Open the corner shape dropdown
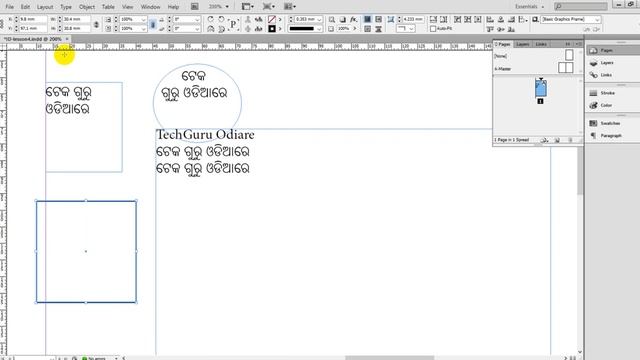 tap(411, 29)
